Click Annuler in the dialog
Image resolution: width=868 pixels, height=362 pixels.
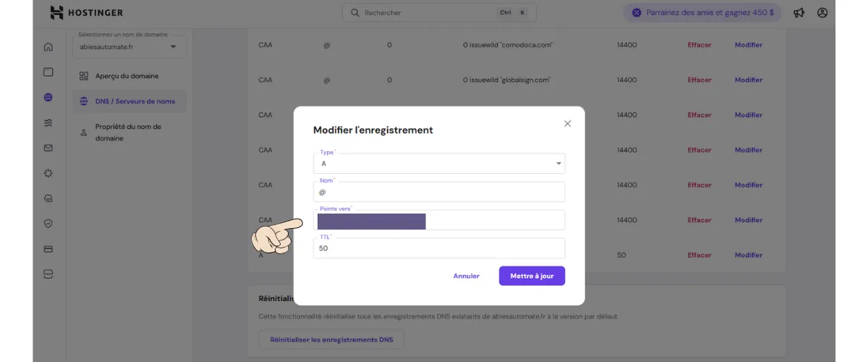tap(467, 276)
